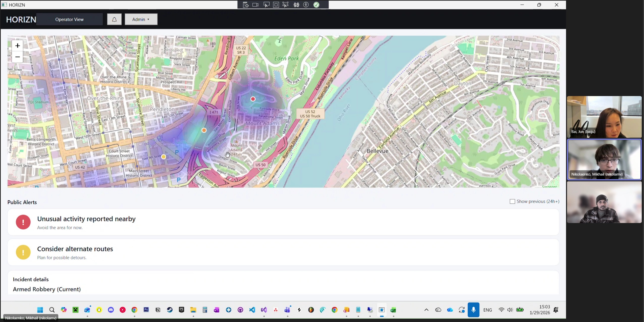The width and height of the screenshot is (644, 322).
Task: Open the Unusual activity reported nearby alert
Action: pyautogui.click(x=283, y=222)
